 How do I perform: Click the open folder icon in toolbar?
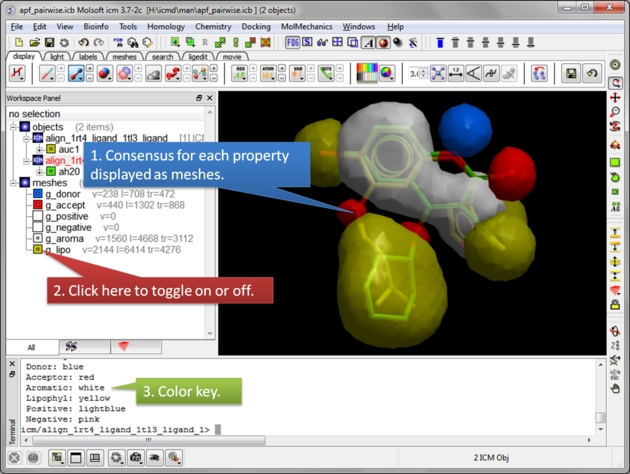coord(34,43)
